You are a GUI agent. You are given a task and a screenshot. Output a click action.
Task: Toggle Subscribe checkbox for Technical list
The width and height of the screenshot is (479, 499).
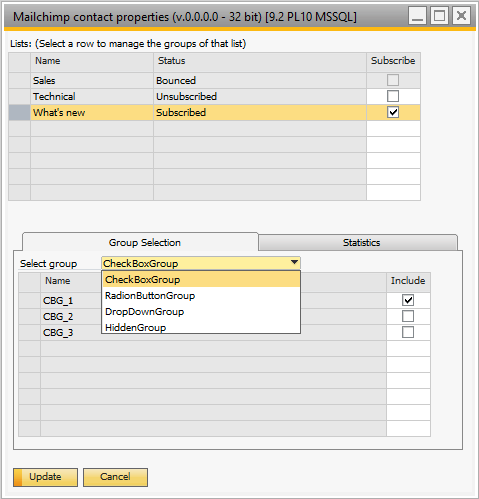click(393, 96)
